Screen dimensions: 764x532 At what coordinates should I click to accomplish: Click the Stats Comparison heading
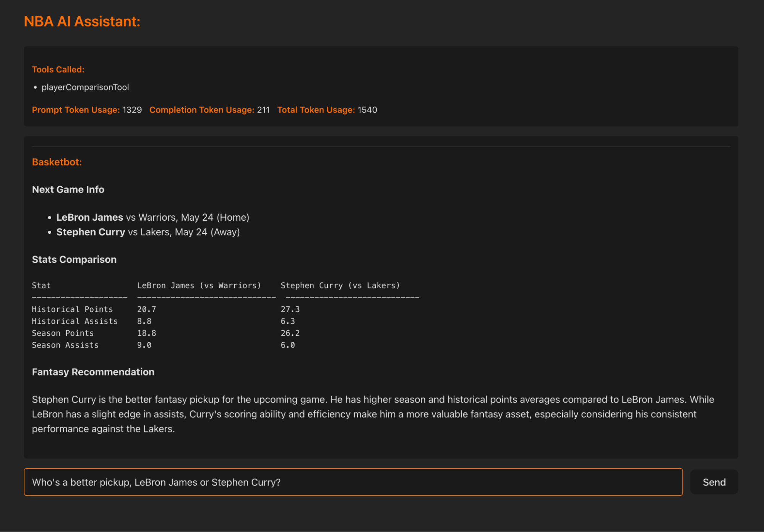click(74, 259)
